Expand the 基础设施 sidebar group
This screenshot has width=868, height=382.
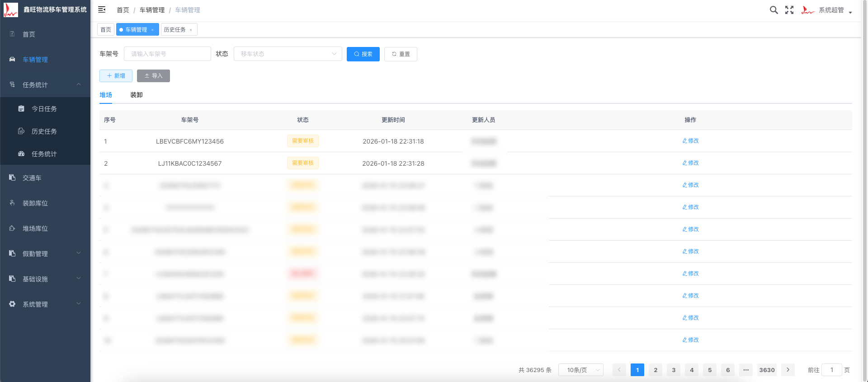tap(45, 279)
